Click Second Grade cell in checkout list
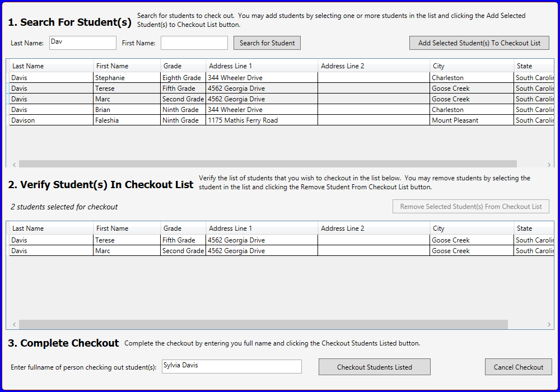 pyautogui.click(x=183, y=251)
